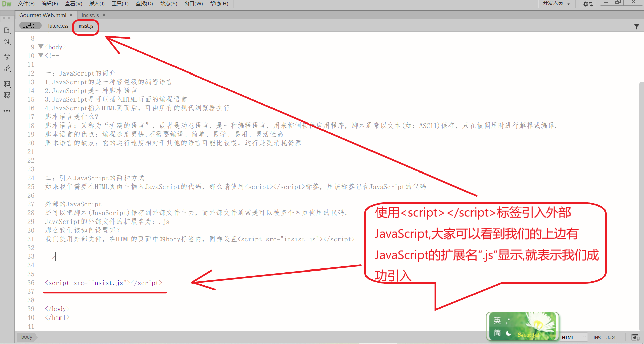This screenshot has width=644, height=344.
Task: Close the Gourmet Web.html tab
Action: (71, 15)
